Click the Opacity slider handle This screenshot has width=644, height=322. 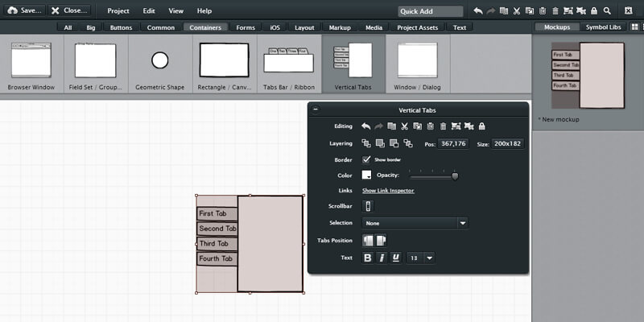455,175
